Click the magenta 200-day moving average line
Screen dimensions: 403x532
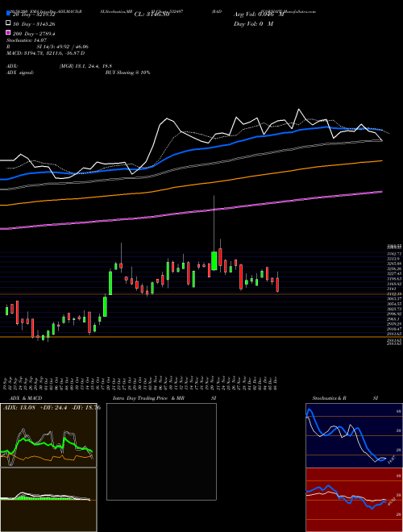point(190,212)
